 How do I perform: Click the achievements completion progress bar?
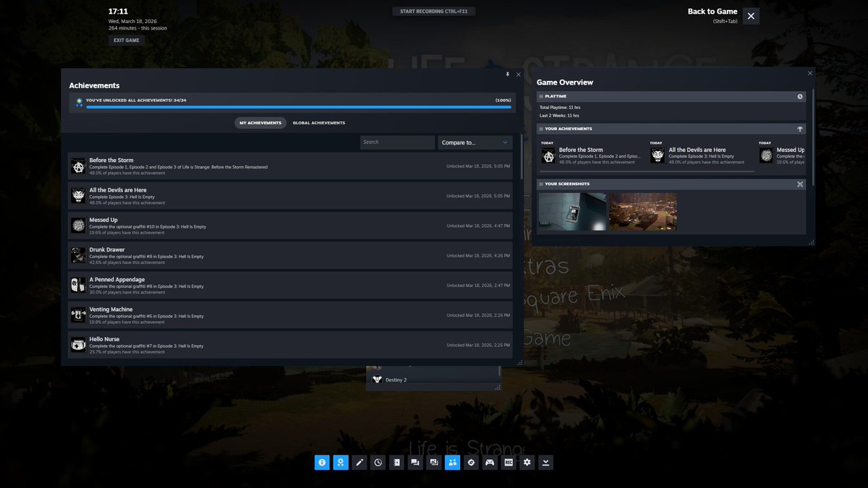click(x=299, y=107)
